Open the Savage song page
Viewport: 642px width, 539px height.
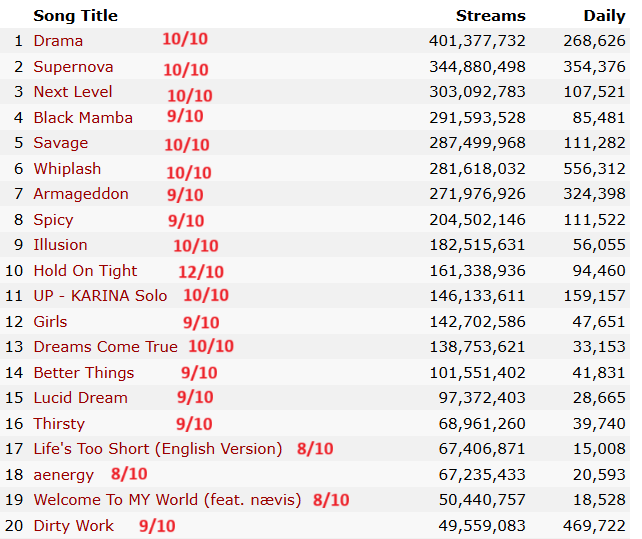[61, 143]
